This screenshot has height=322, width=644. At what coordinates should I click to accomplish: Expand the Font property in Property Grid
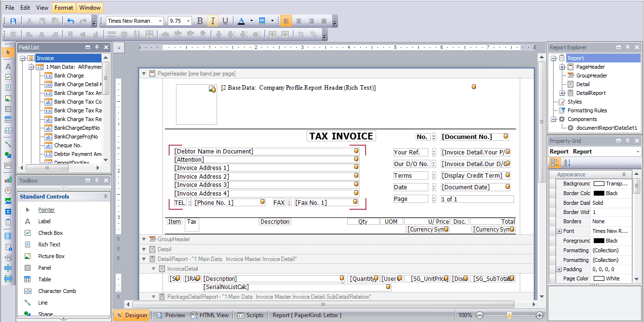(559, 231)
